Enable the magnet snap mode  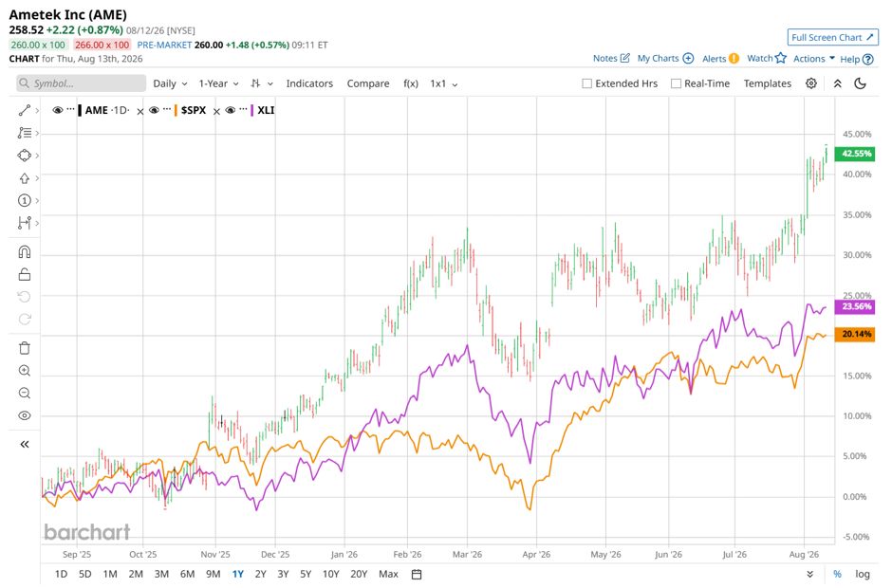[25, 252]
